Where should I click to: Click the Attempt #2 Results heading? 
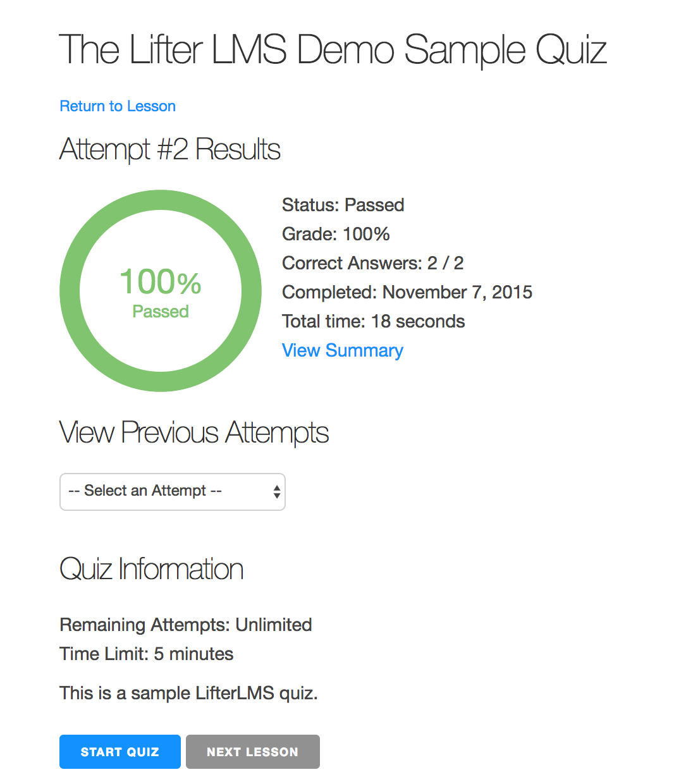point(170,150)
